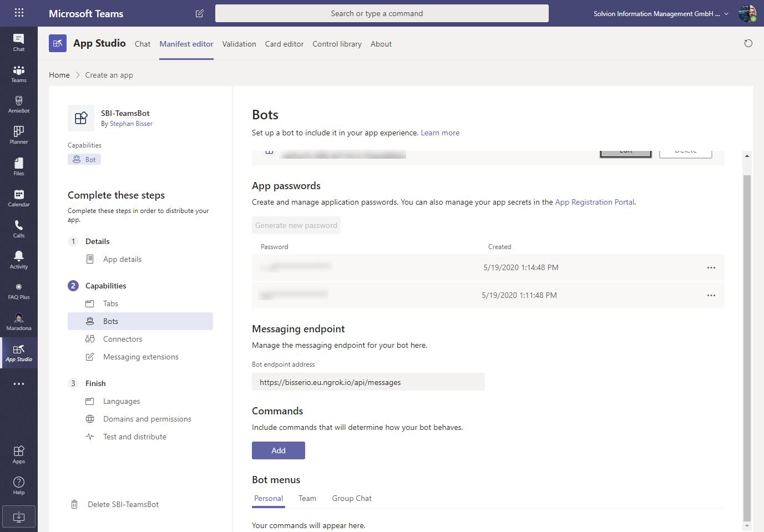Click the scrollbar down arrow

click(x=747, y=526)
